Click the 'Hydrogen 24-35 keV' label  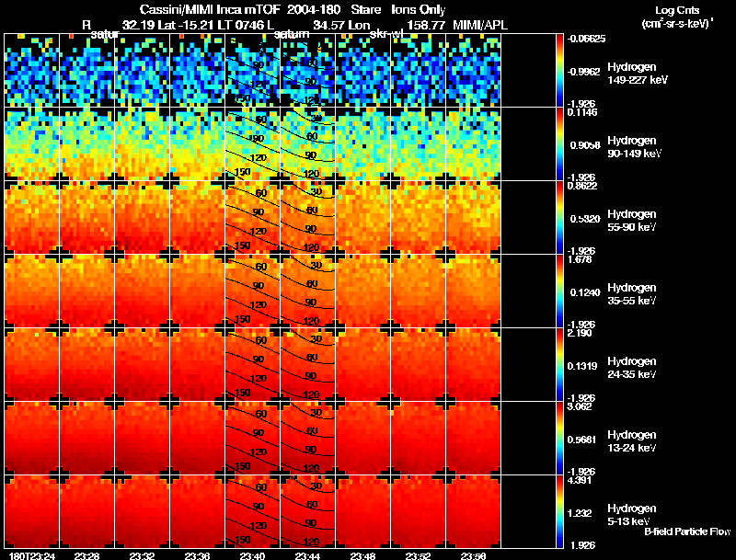coord(632,368)
